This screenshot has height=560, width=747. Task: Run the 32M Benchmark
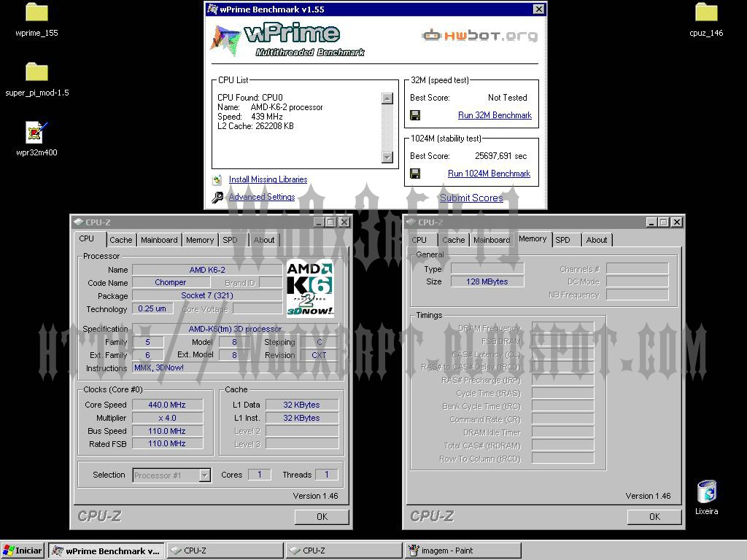(495, 115)
